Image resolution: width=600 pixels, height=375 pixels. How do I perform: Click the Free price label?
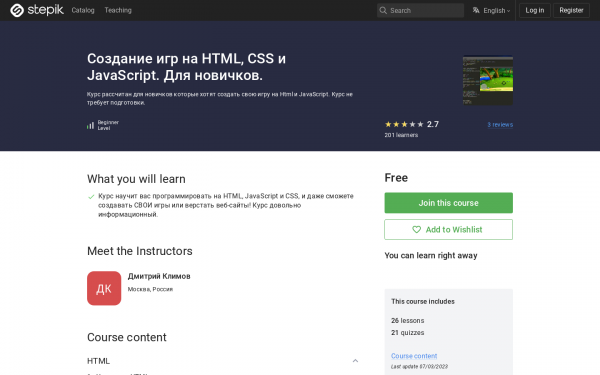[x=396, y=178]
